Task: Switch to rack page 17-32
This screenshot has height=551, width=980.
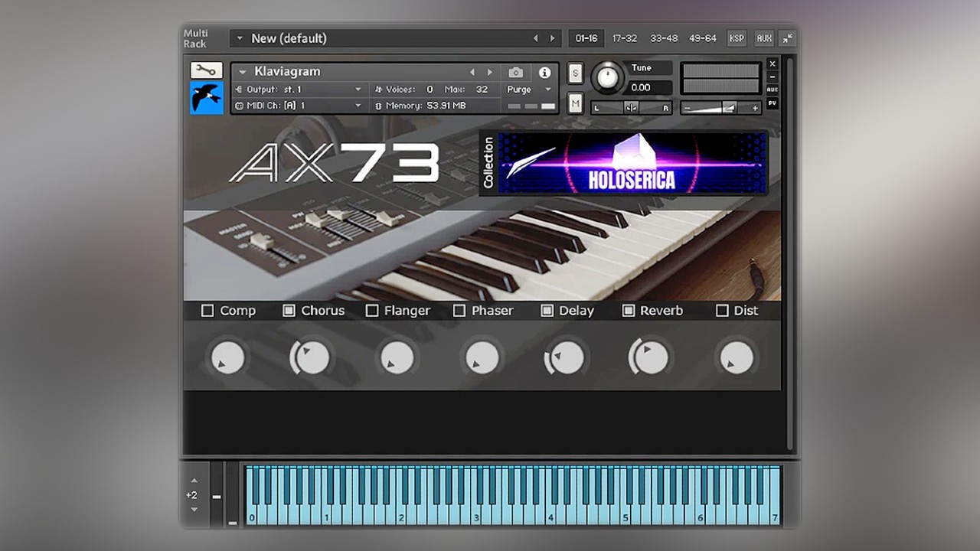Action: (624, 38)
